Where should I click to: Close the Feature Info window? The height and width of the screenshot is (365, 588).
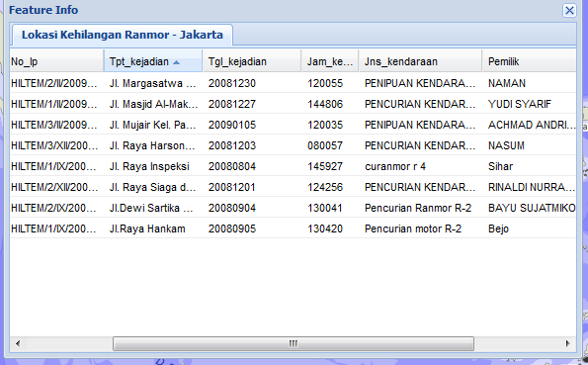tap(569, 10)
